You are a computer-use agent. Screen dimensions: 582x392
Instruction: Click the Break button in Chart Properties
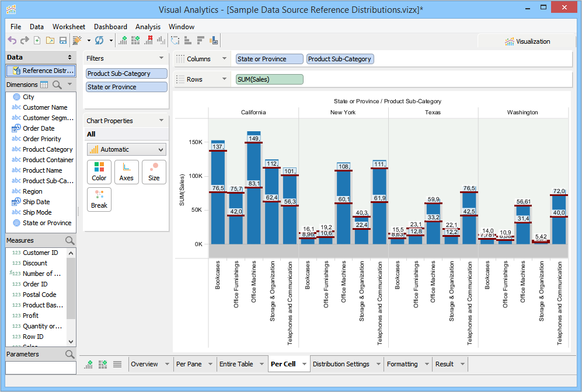99,199
